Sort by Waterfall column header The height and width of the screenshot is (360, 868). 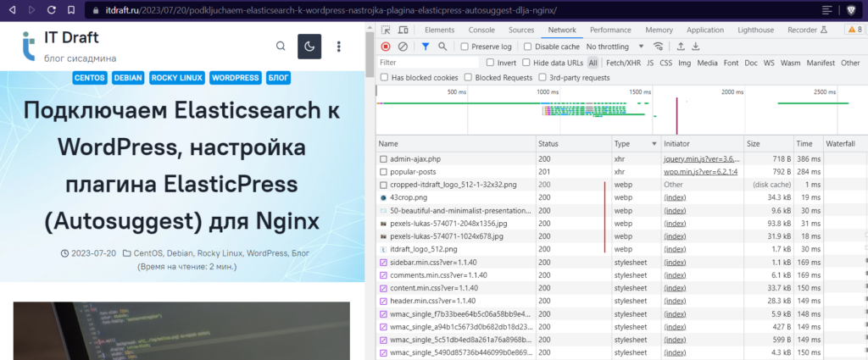(845, 144)
